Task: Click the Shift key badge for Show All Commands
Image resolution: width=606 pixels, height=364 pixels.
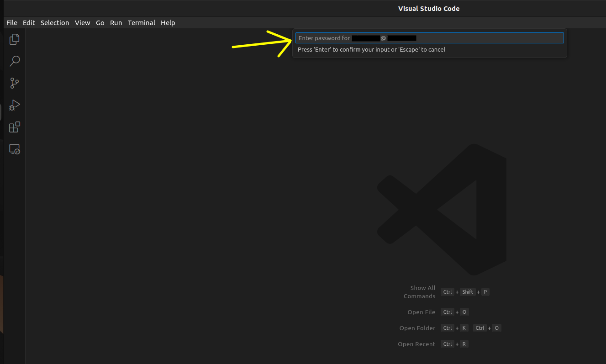Action: point(468,292)
